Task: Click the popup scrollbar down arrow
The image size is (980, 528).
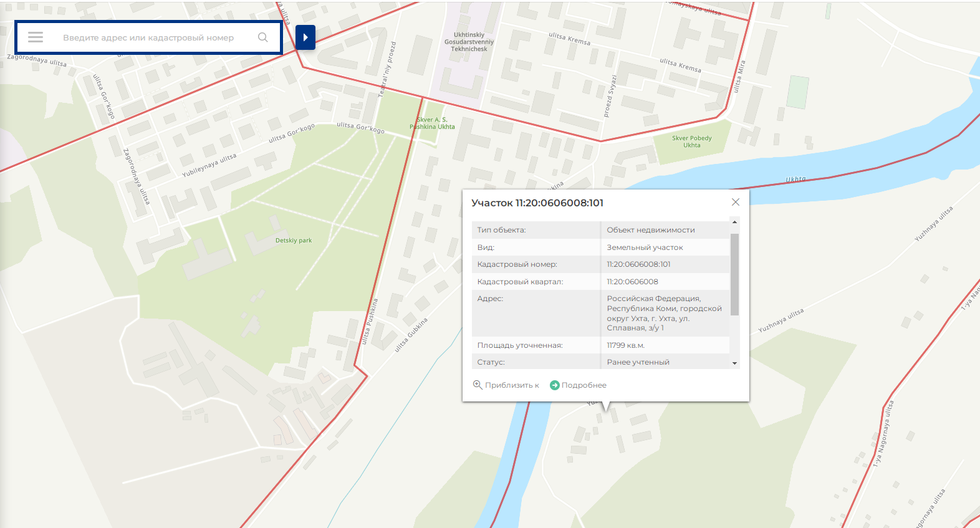Action: (x=734, y=363)
